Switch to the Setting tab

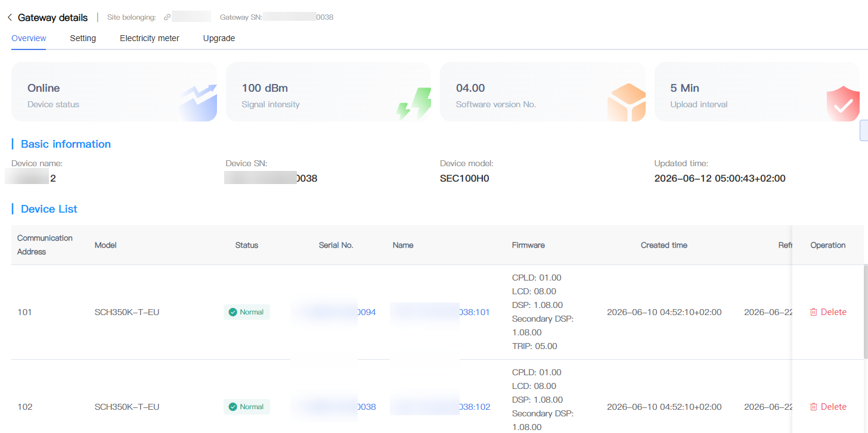(83, 38)
